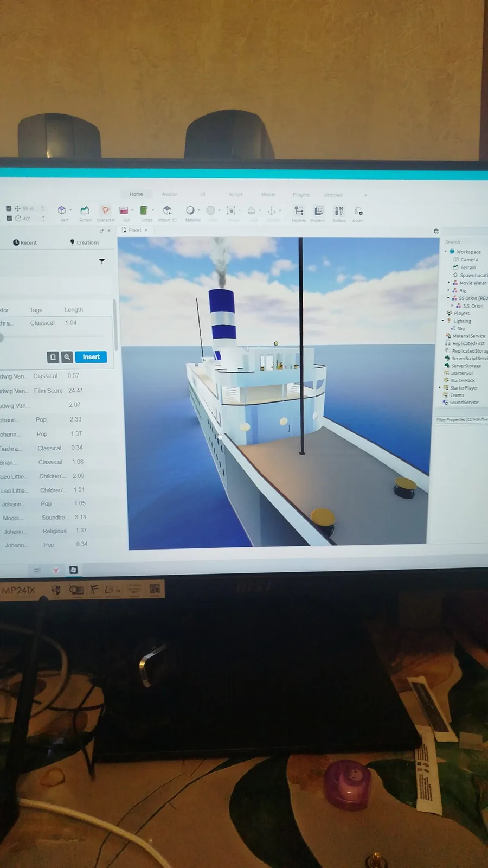Collapse the SS Orion [REU node
Viewport: 488px width, 868px height.
(x=448, y=298)
